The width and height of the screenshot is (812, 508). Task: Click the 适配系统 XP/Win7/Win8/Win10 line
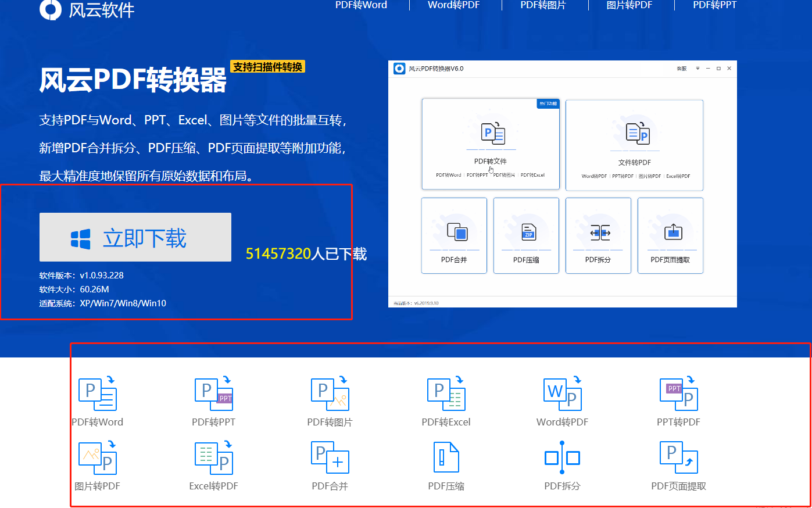pos(103,303)
